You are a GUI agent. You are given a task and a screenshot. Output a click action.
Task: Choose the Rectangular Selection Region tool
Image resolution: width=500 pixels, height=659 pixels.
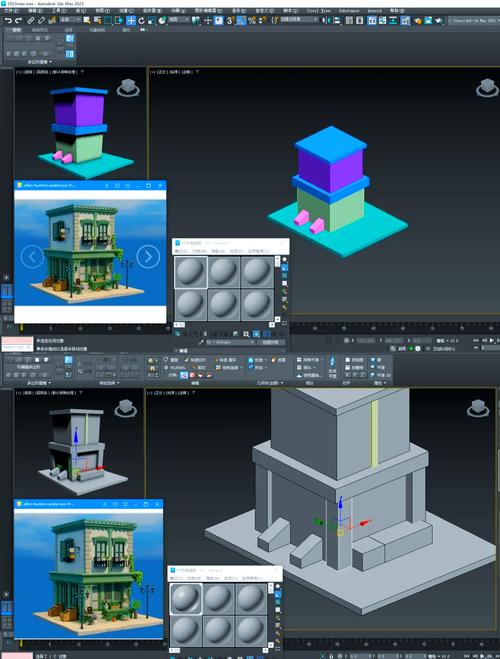click(x=108, y=20)
